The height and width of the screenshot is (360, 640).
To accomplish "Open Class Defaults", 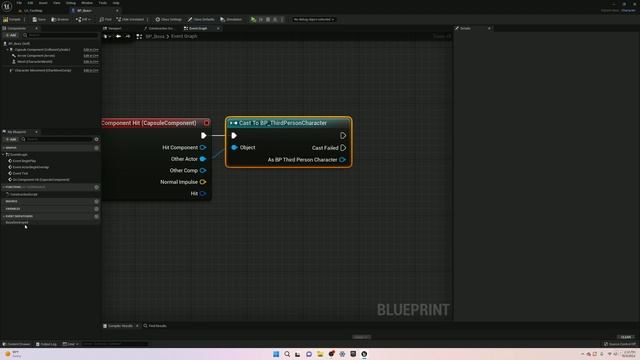I will coord(201,19).
